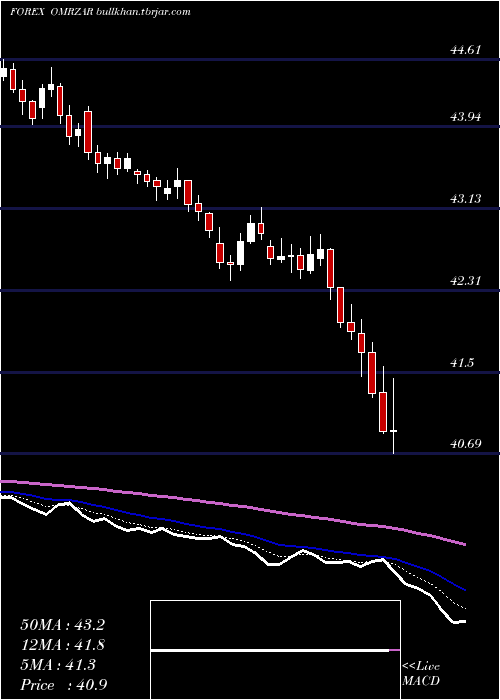The width and height of the screenshot is (500, 700).
Task: Click the 44.61 price level label
Action: click(466, 50)
